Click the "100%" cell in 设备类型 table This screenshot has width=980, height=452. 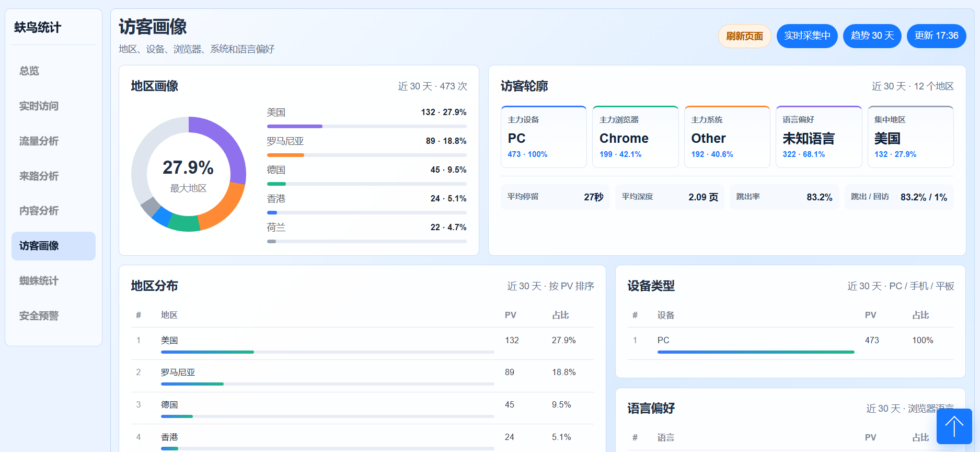coord(923,340)
